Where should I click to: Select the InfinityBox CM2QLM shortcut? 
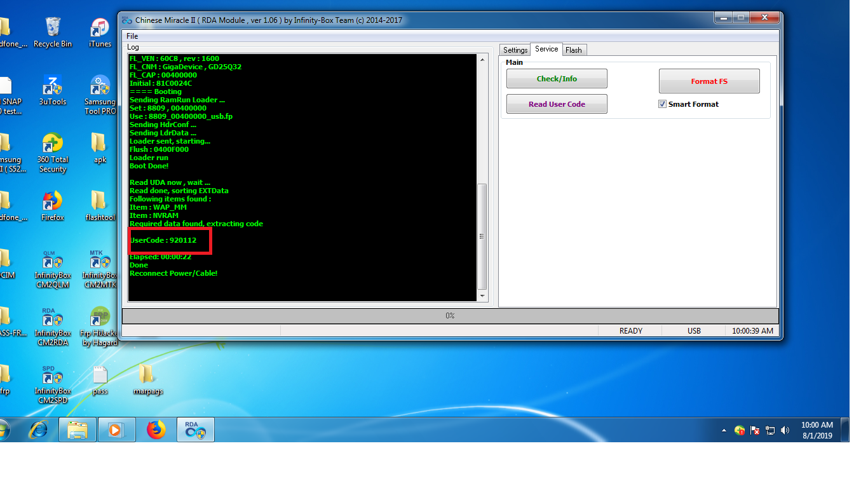click(x=53, y=269)
